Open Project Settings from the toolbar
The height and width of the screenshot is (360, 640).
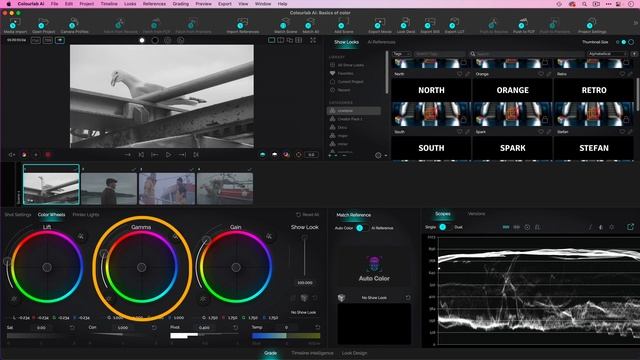[x=591, y=23]
